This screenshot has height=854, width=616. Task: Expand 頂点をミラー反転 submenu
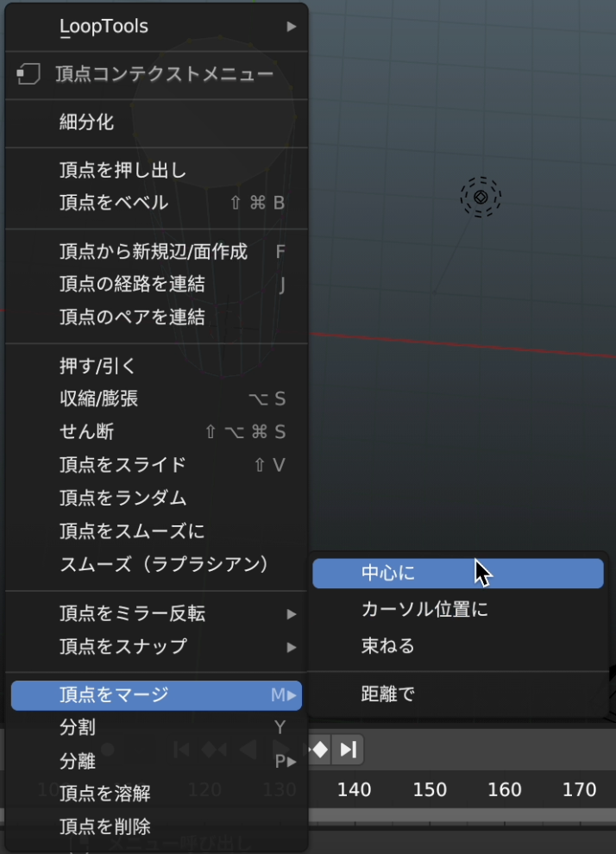tap(156, 614)
